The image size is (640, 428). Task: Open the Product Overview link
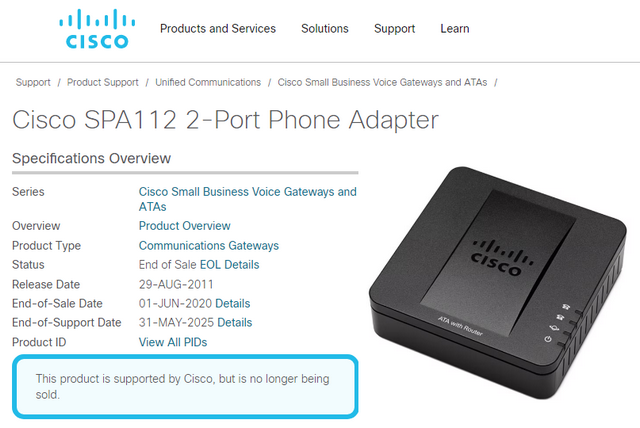(x=184, y=226)
